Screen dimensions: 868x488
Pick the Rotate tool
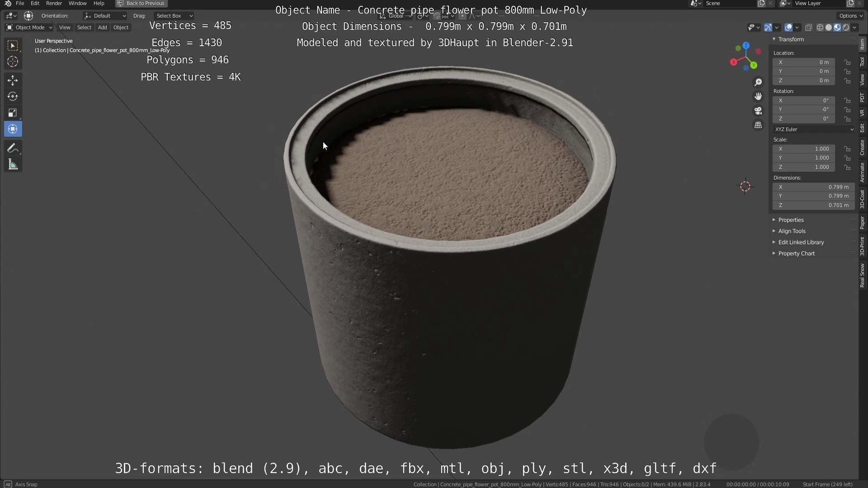point(13,97)
